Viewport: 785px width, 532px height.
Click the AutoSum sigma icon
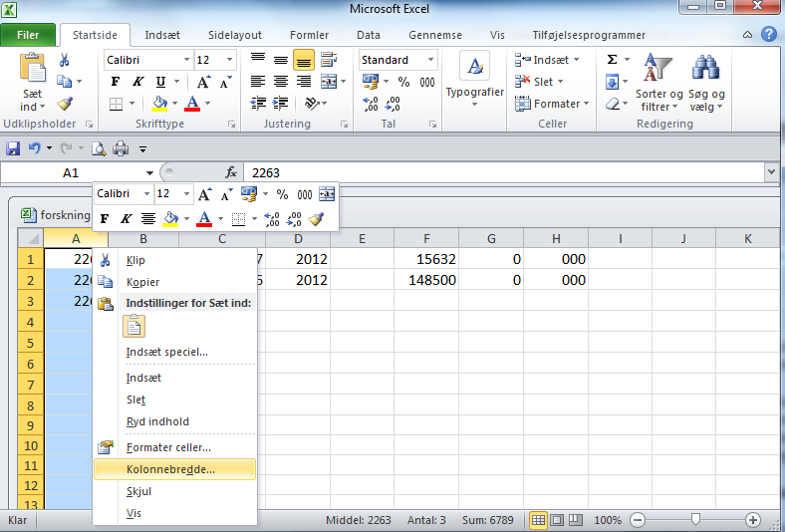(612, 60)
